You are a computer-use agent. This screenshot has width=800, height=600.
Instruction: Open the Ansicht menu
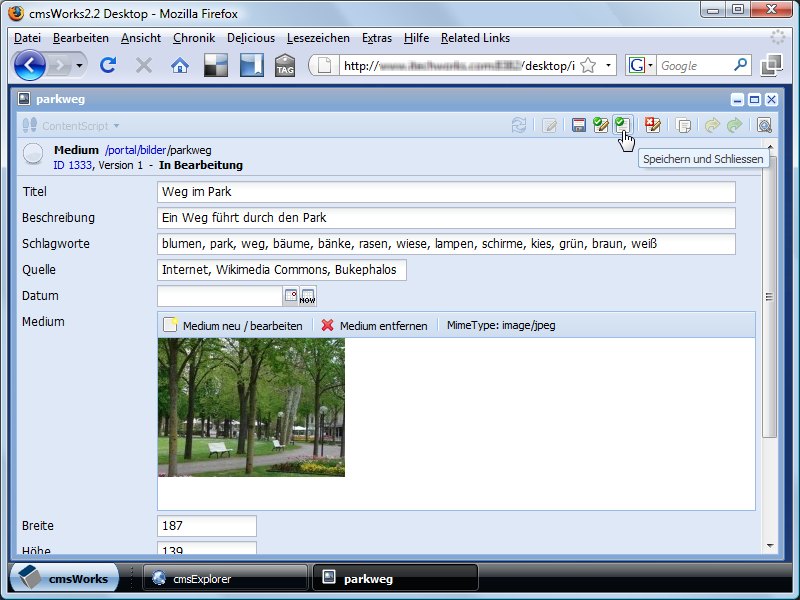[x=141, y=38]
